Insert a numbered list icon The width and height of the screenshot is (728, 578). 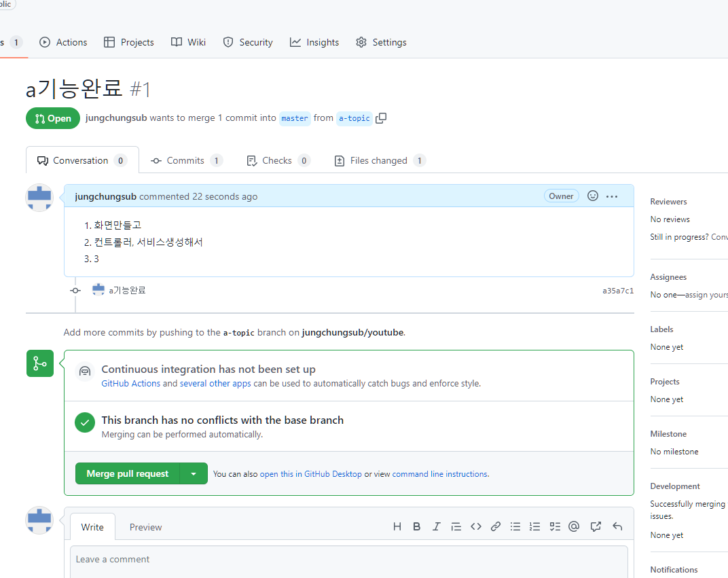pos(535,526)
